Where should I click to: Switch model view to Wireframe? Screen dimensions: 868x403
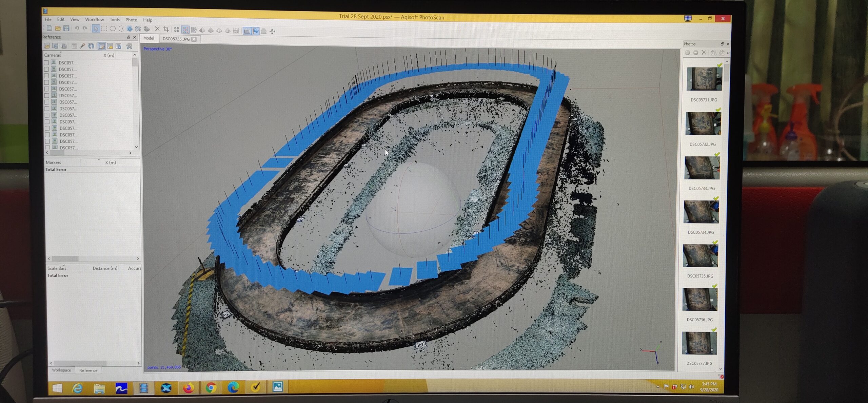coord(219,31)
